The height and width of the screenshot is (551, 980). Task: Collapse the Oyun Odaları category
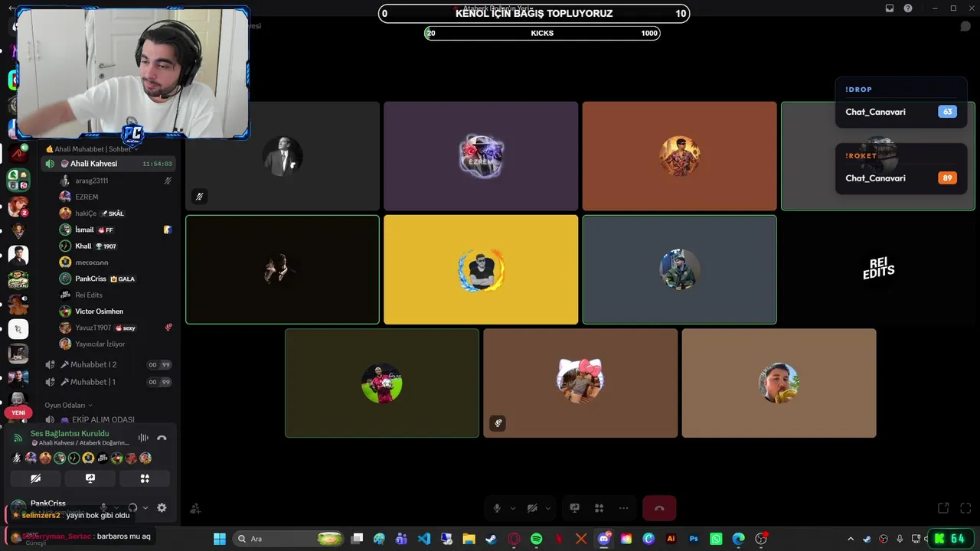pyautogui.click(x=68, y=405)
